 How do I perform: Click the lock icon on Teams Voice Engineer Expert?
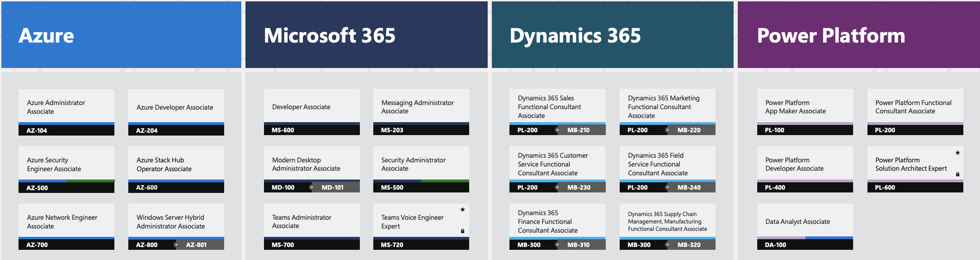coord(462,231)
